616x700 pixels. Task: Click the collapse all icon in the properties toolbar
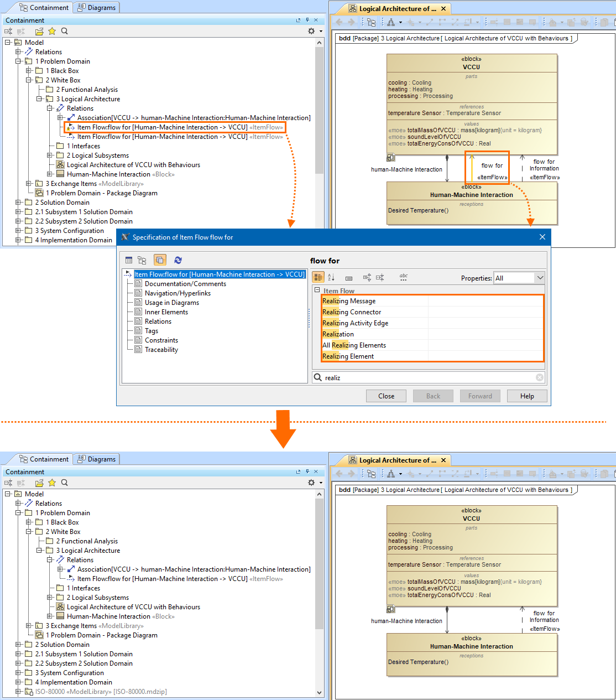(380, 277)
